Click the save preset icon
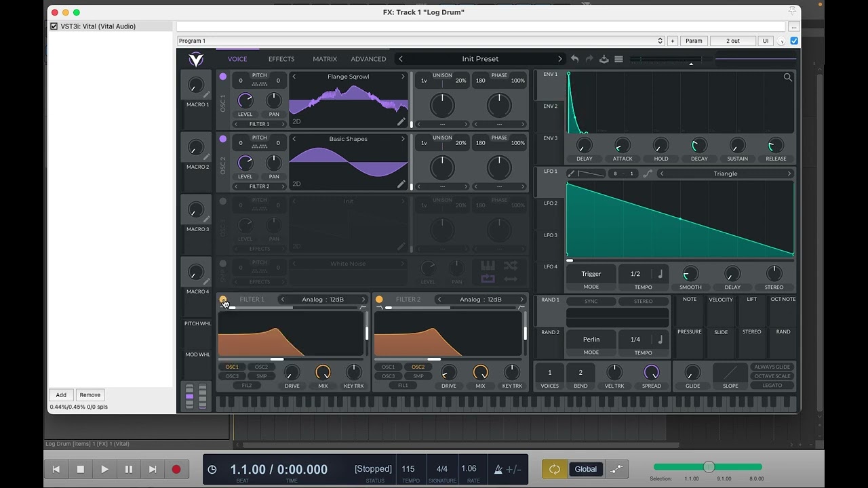Viewport: 868px width, 488px height. coord(604,59)
